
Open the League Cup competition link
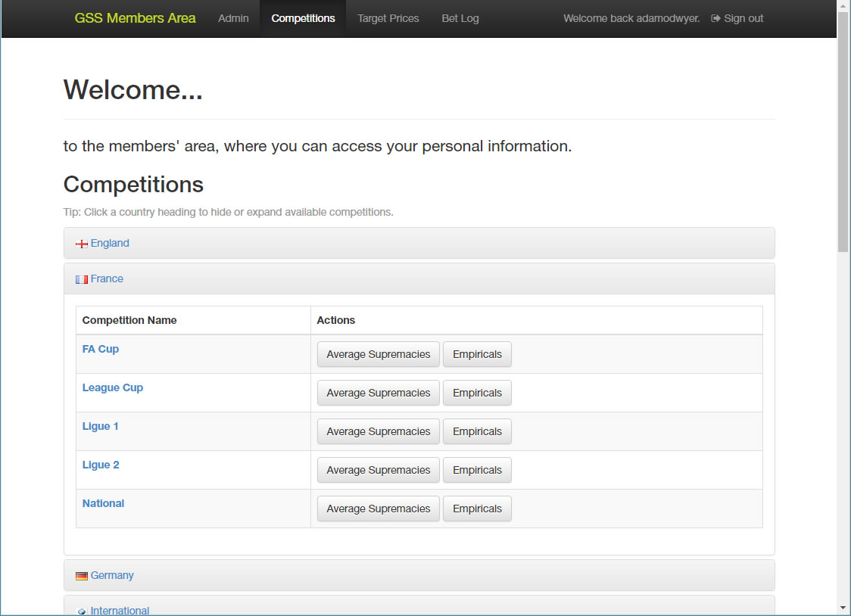tap(112, 387)
